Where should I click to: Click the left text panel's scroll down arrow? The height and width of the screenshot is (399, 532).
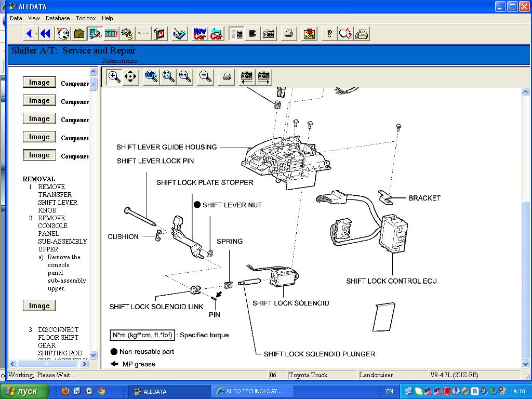tap(94, 355)
